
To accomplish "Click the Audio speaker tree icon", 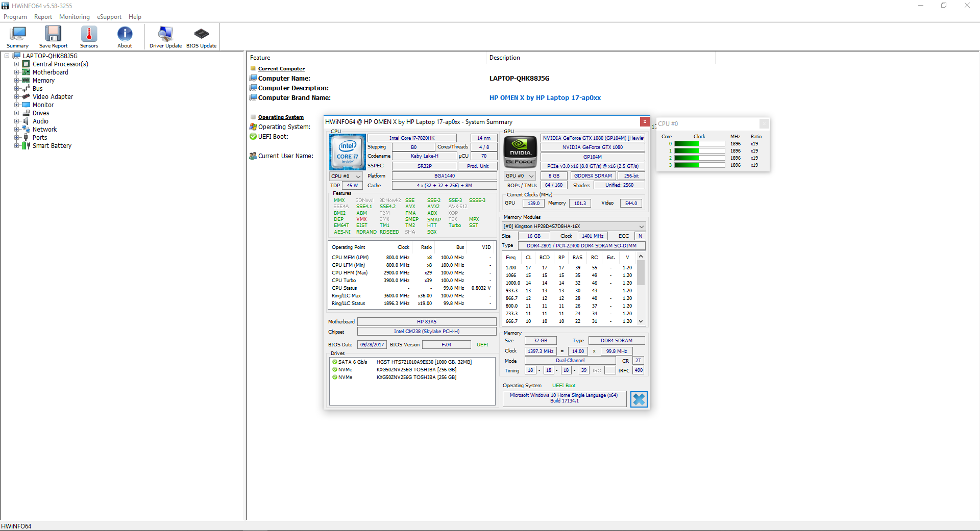I will point(26,121).
